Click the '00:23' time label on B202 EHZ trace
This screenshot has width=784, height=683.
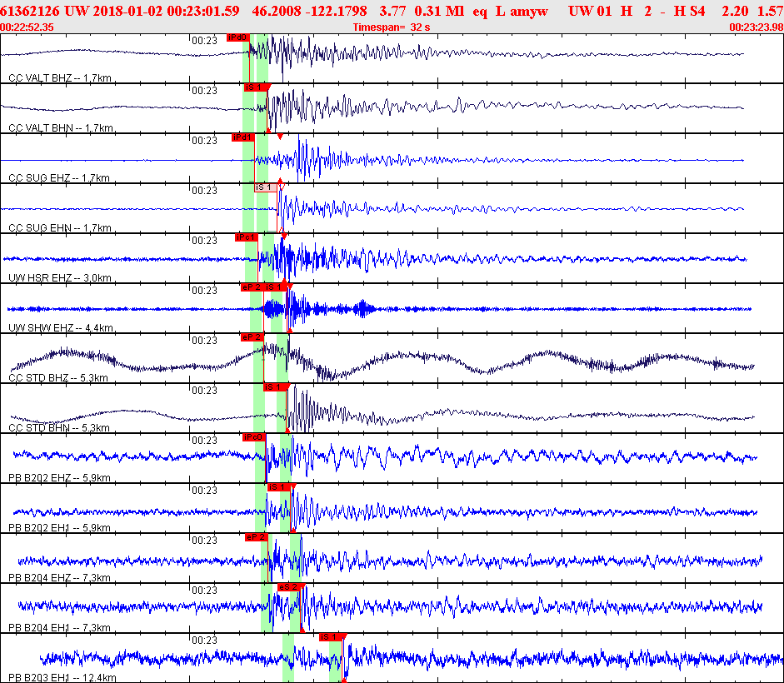click(x=204, y=441)
